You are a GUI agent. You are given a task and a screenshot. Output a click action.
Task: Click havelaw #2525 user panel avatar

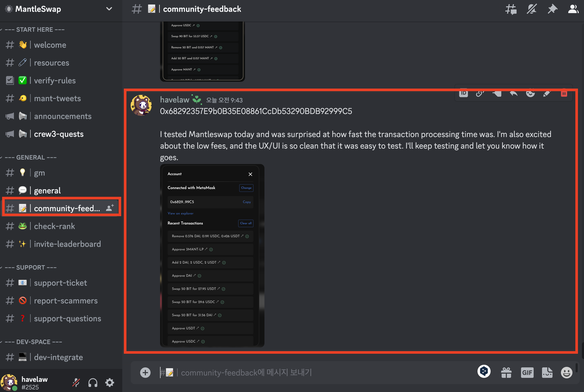coord(9,383)
